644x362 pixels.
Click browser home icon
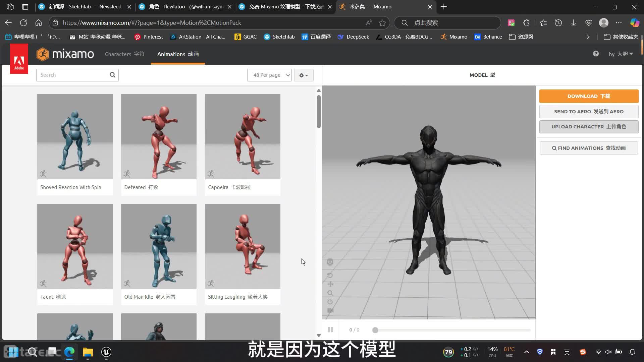[39, 23]
